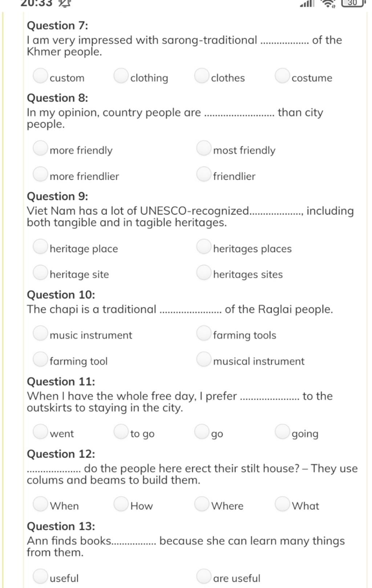372x588 pixels.
Task: Select 'musical instrument' for Question 10
Action: [204, 359]
